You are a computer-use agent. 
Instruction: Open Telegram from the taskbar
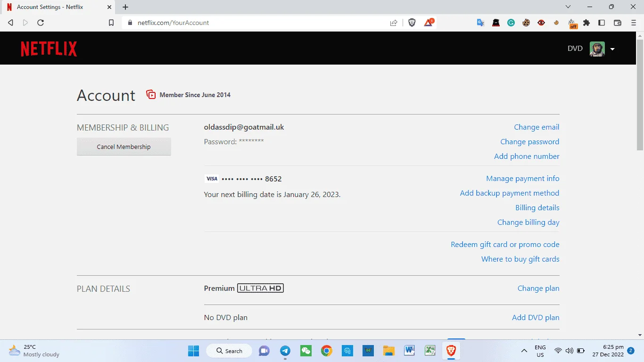285,351
